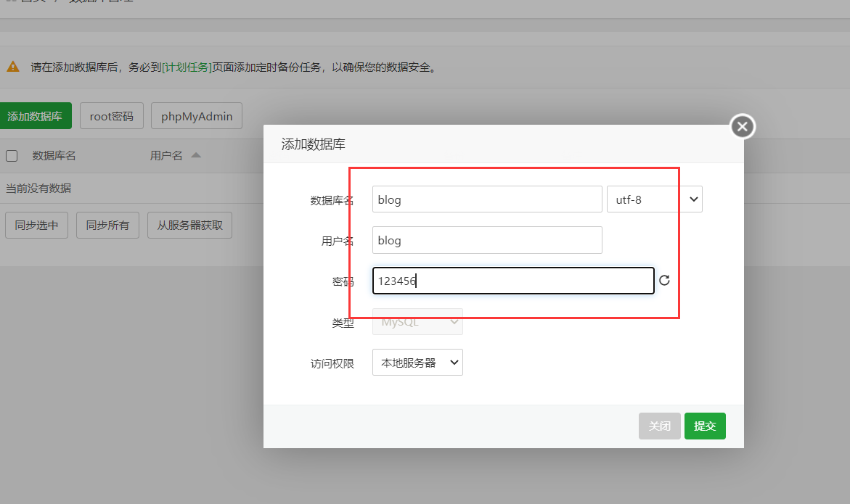
Task: Focus the 密码 field showing 123456
Action: [x=512, y=281]
